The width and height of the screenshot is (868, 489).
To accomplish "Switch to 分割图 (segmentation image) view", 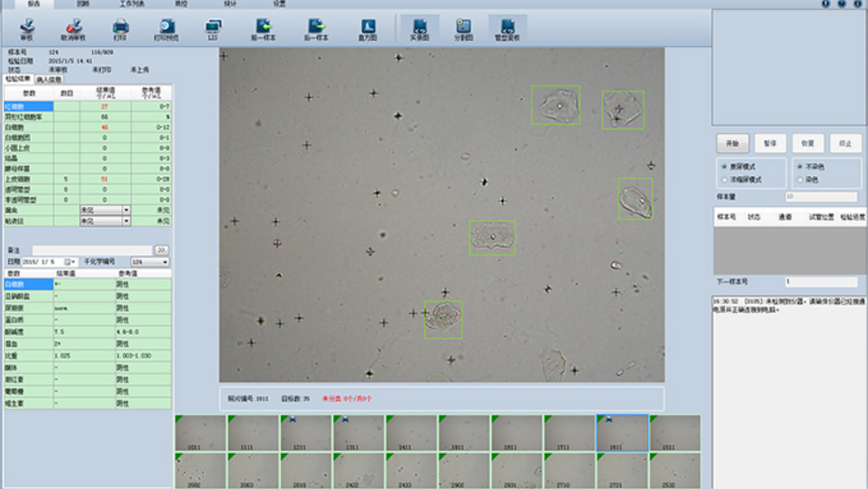I will coord(464,28).
